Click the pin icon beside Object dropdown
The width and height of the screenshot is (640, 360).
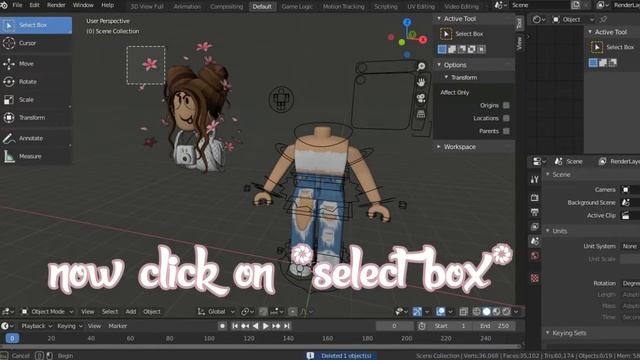[603, 19]
